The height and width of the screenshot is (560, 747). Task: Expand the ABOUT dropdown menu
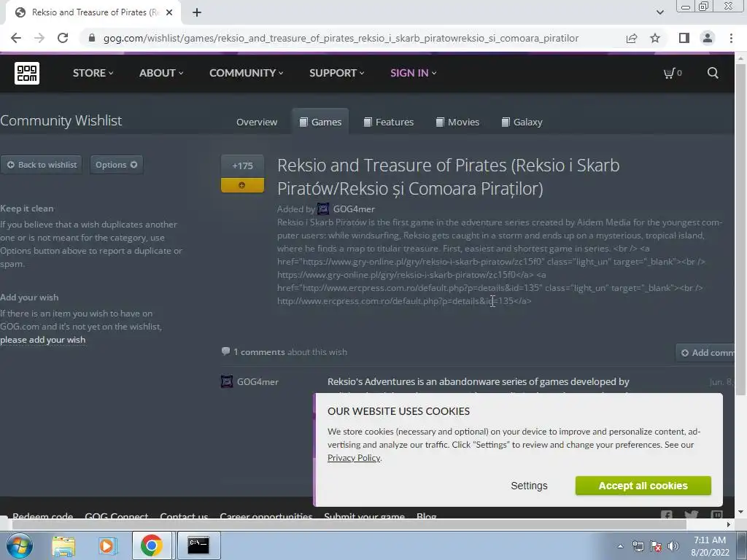(161, 73)
